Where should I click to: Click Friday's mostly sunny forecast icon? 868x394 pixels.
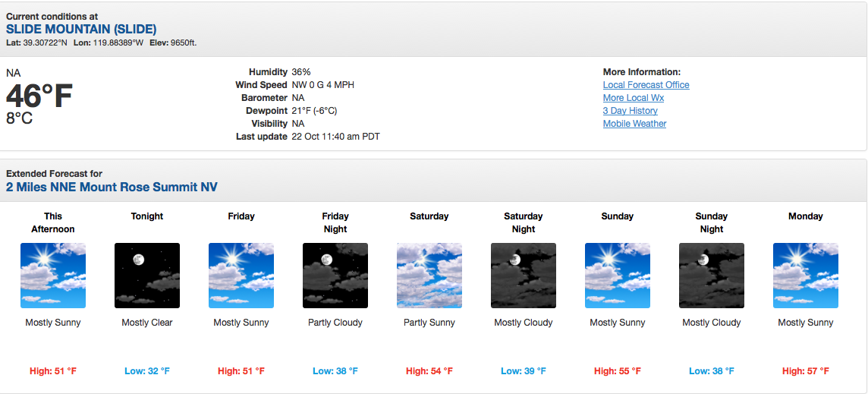point(241,276)
